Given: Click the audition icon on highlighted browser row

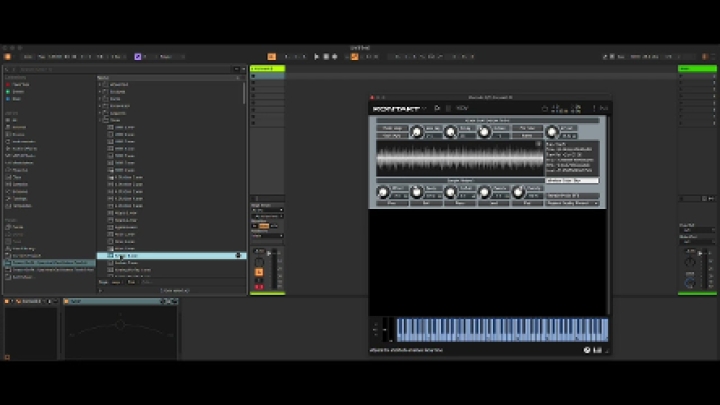Looking at the screenshot, I should click(238, 255).
